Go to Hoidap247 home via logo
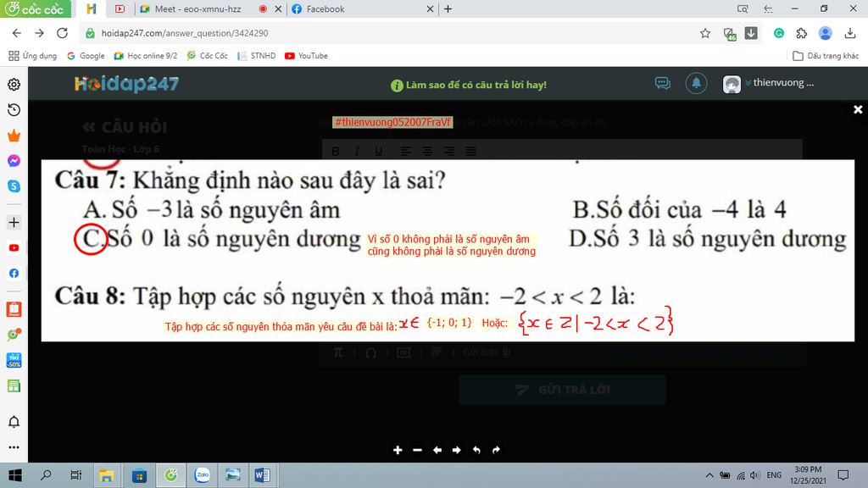The height and width of the screenshot is (488, 868). point(127,84)
